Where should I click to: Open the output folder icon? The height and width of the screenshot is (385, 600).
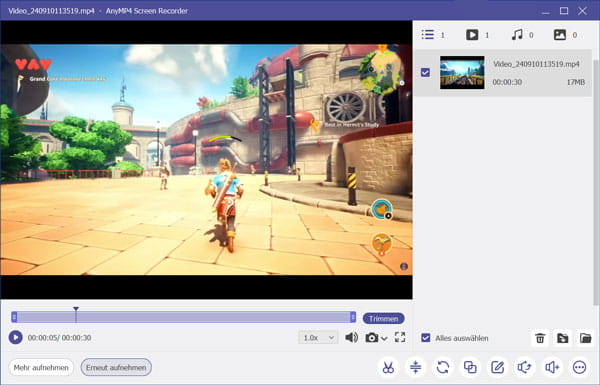[x=585, y=338]
